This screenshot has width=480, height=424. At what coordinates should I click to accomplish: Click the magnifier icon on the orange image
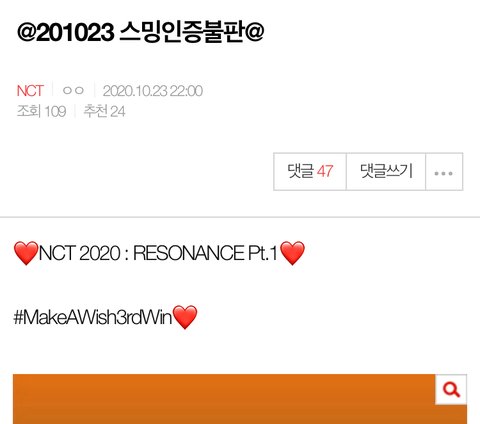coord(451,389)
